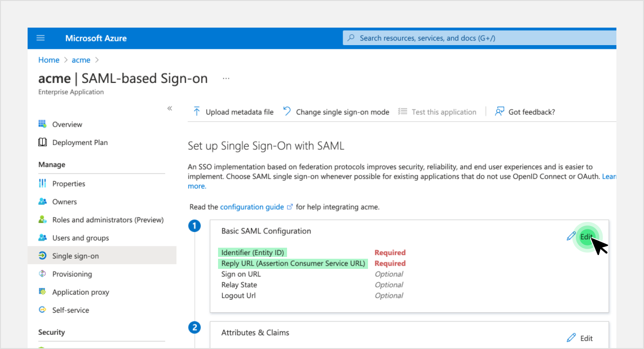Screen dimensions: 644x349
Task: Collapse the left navigation sidebar
Action: pyautogui.click(x=169, y=108)
